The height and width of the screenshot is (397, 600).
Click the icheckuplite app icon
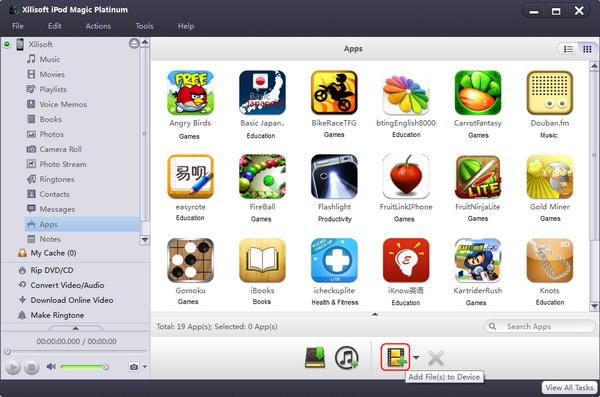(334, 260)
